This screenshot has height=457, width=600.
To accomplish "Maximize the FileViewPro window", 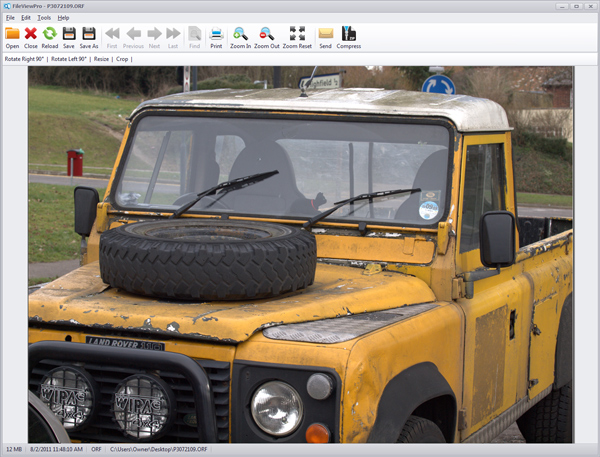I will click(576, 6).
